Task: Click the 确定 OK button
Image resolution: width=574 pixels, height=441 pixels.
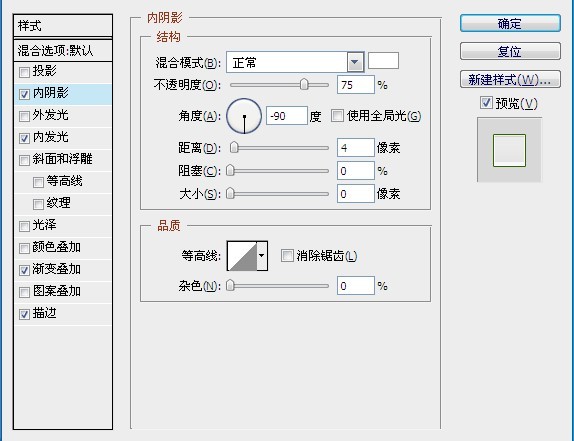Action: 510,23
